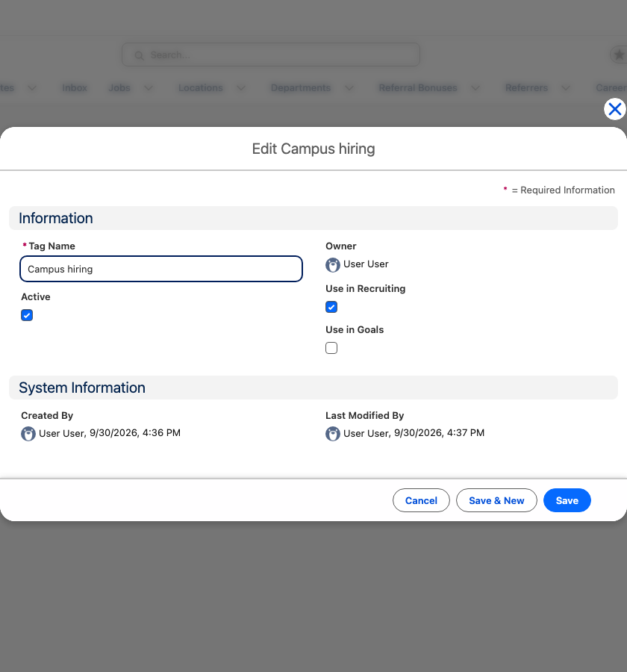The height and width of the screenshot is (672, 627).
Task: Uncheck the Use in Recruiting checkbox
Action: tap(331, 307)
